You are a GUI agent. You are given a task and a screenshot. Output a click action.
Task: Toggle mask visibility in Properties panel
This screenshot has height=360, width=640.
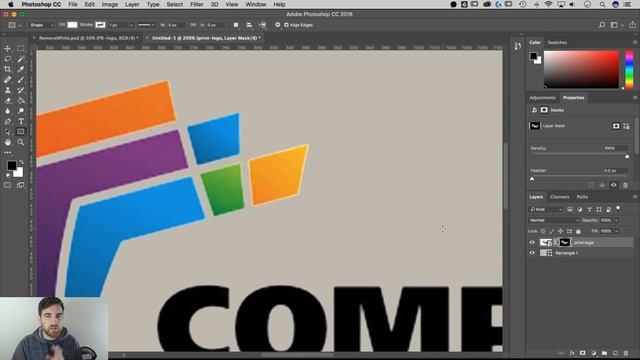613,185
